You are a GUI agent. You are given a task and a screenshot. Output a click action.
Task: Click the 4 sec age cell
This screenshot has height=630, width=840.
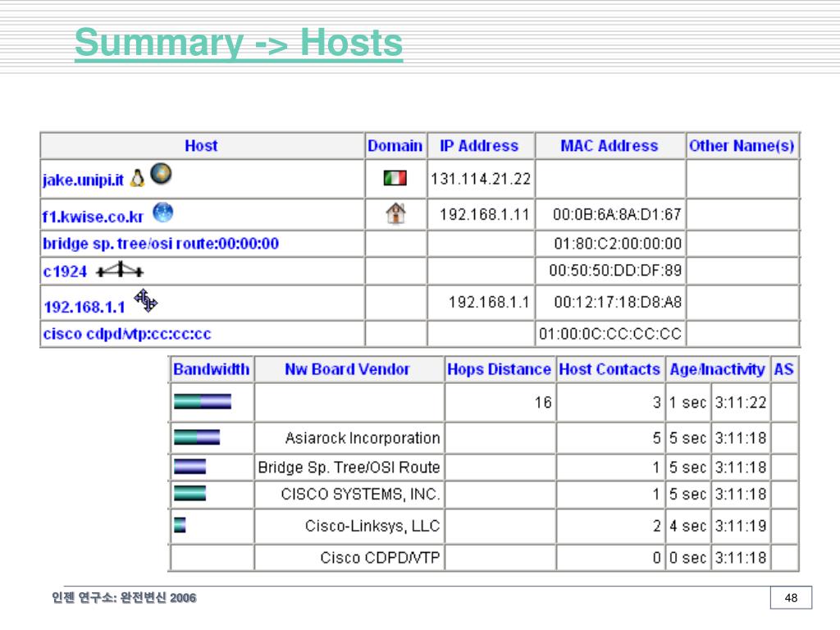click(x=688, y=526)
